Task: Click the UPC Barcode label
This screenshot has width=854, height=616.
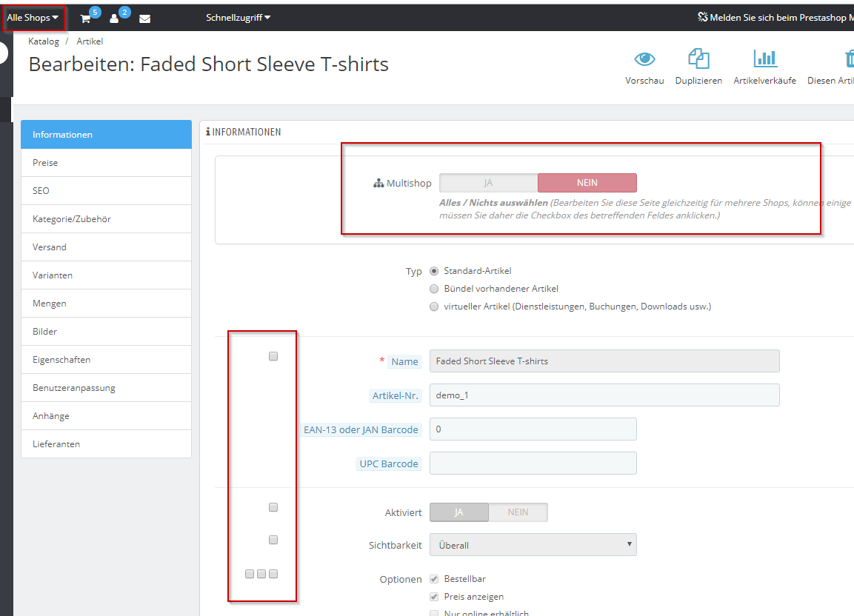Action: pos(389,464)
